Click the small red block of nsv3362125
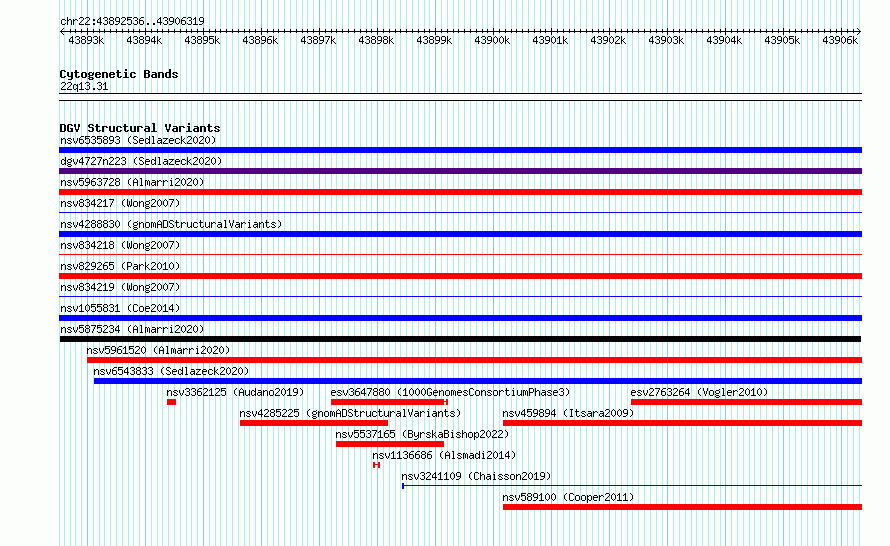The height and width of the screenshot is (546, 890). pos(171,402)
